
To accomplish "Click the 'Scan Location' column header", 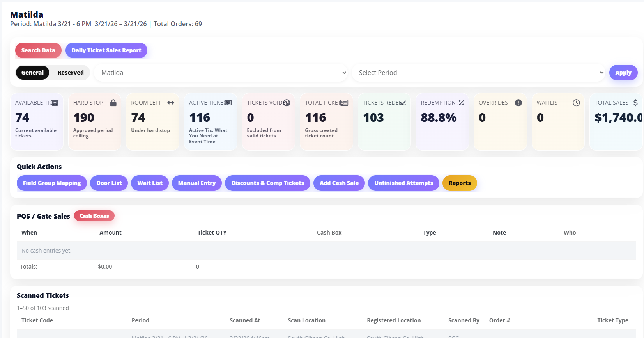I will [x=306, y=320].
